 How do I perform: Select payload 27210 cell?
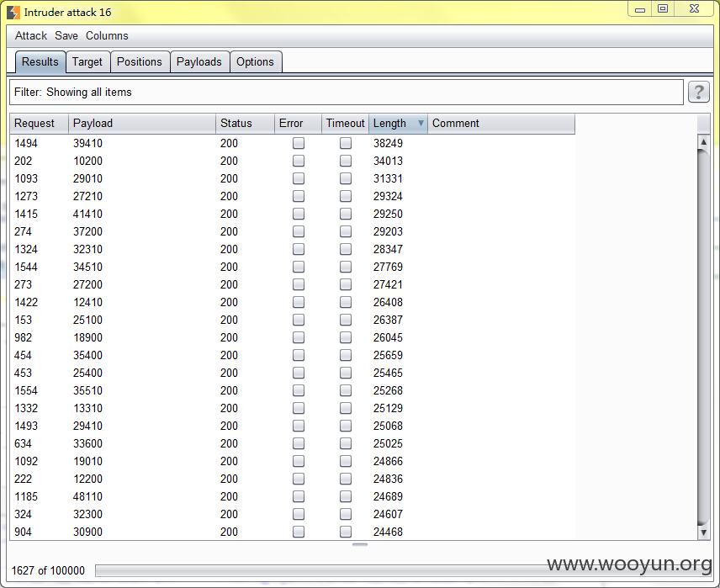tap(87, 196)
